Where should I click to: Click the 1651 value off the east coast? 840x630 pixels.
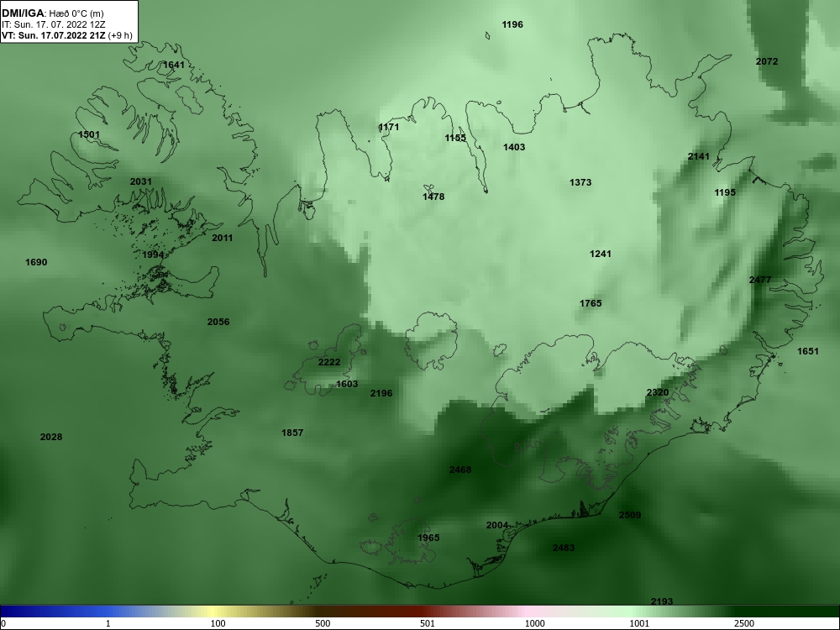(x=808, y=351)
